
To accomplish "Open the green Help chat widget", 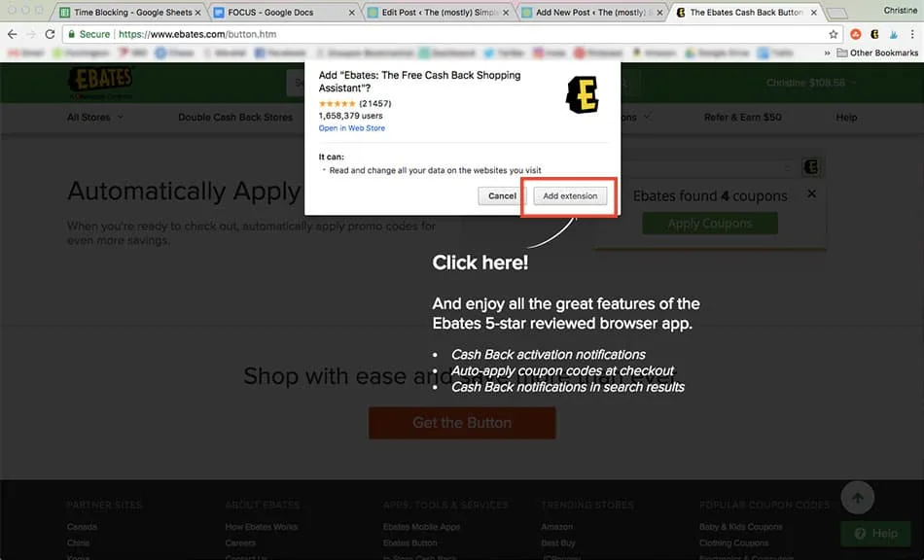I will 875,534.
